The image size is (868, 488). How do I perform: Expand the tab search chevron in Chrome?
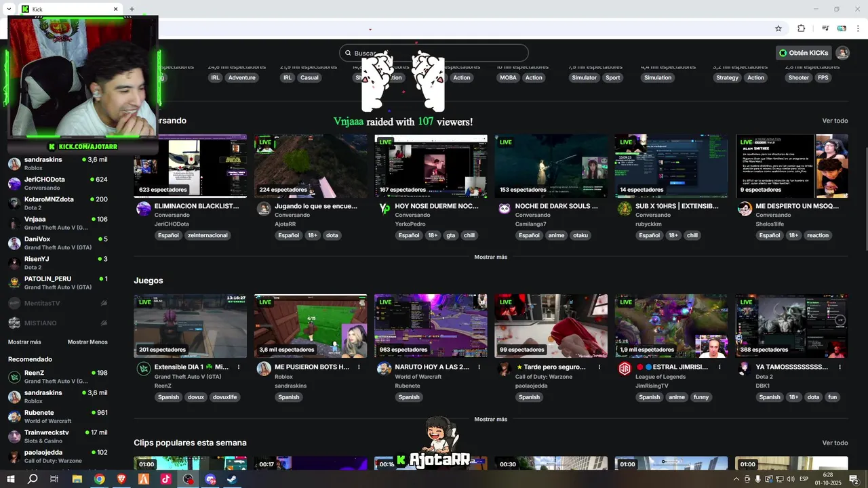(x=9, y=9)
